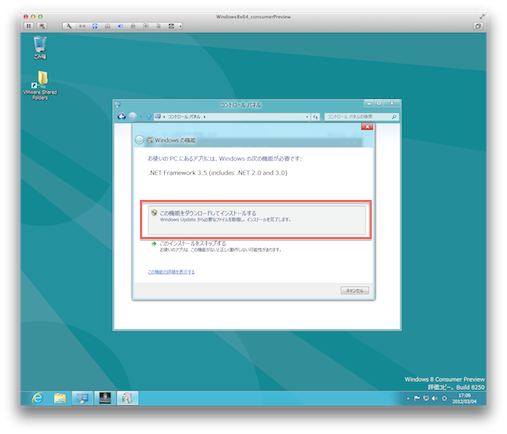Open volume speaker icon in system tray
This screenshot has height=434, width=507.
click(434, 398)
